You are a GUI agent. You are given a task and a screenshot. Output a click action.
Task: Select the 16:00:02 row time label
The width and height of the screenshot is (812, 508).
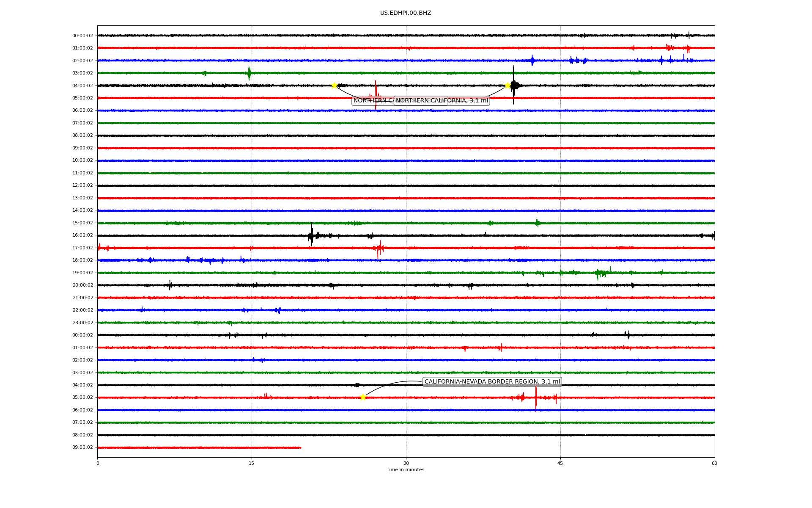(x=82, y=235)
